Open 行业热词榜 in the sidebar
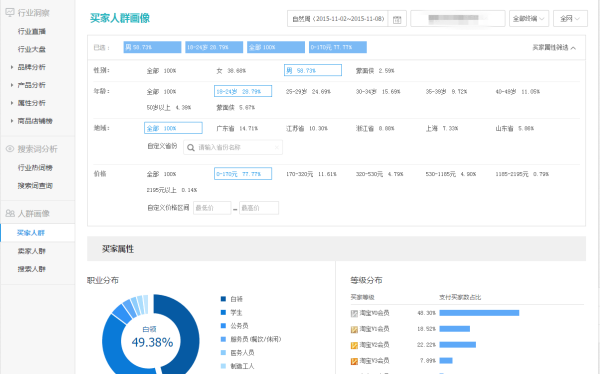600x374 pixels. (35, 168)
